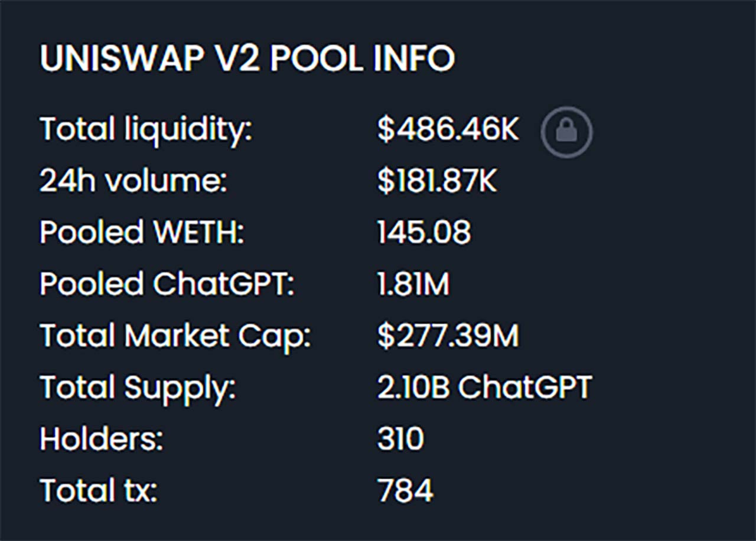This screenshot has width=756, height=541.
Task: Click the 24h volume label
Action: (x=133, y=181)
